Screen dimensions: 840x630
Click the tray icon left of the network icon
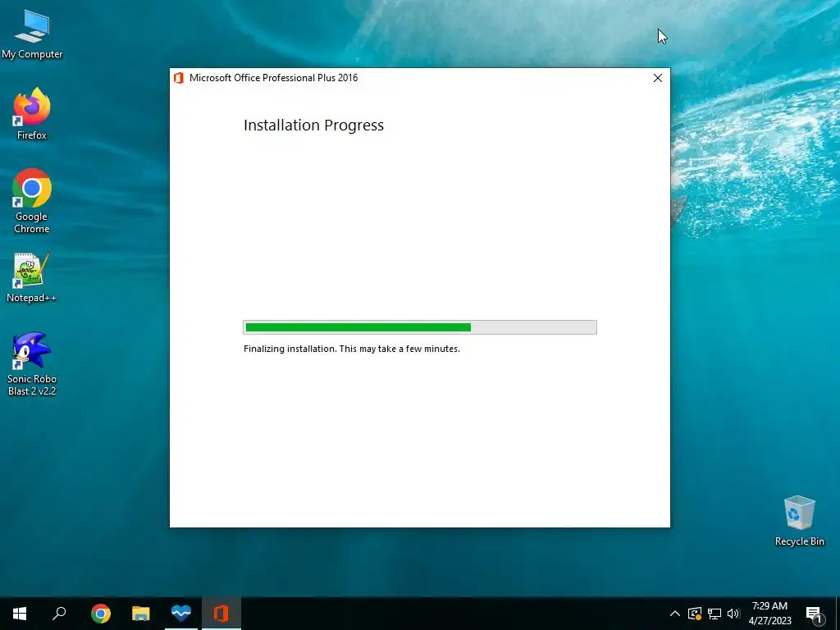(x=695, y=614)
